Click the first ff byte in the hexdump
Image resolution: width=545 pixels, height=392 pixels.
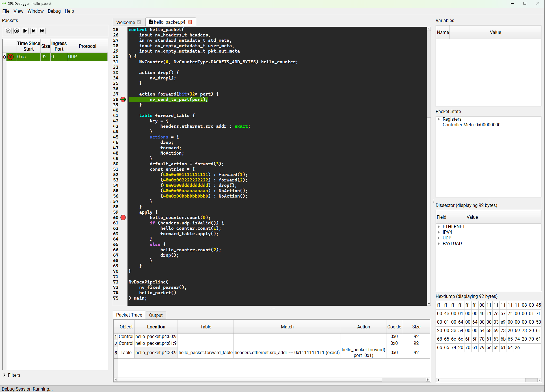coord(439,305)
